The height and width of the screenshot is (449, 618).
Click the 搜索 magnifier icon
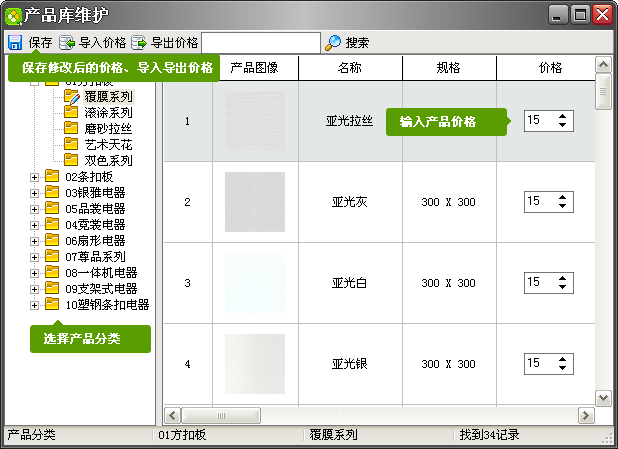(334, 43)
